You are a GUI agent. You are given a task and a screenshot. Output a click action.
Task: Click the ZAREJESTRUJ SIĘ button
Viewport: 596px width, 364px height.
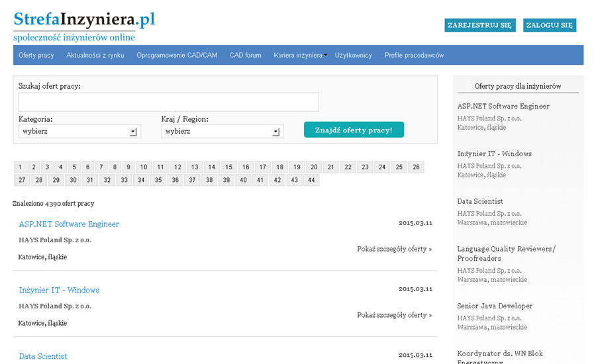tap(479, 25)
